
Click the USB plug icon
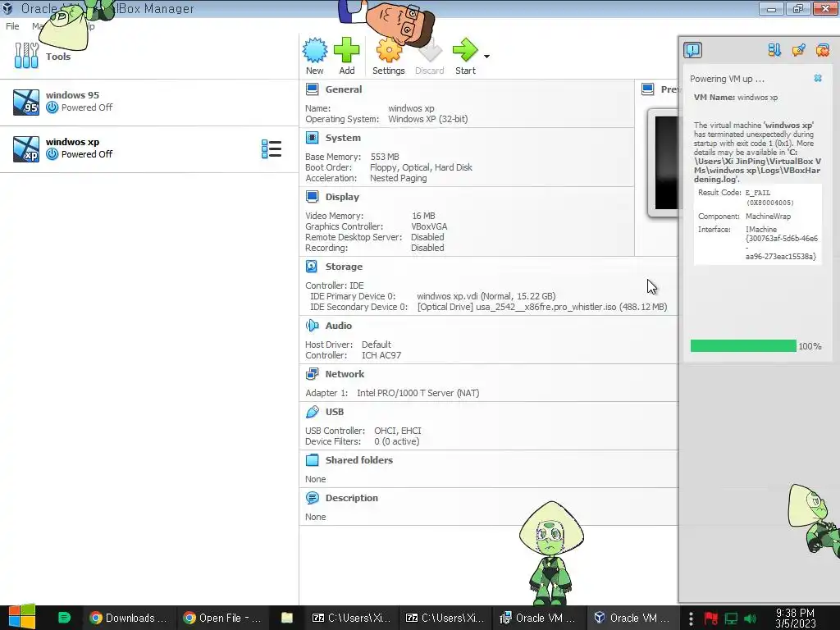point(313,412)
